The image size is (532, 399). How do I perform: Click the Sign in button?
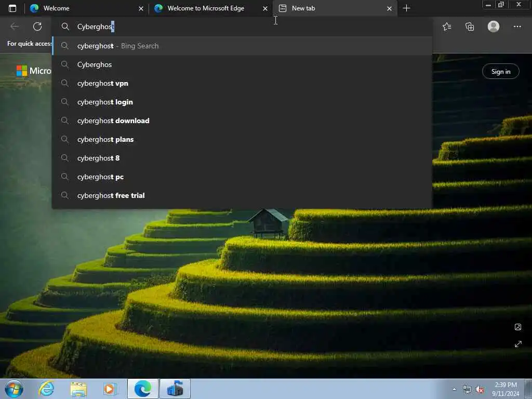(x=500, y=71)
